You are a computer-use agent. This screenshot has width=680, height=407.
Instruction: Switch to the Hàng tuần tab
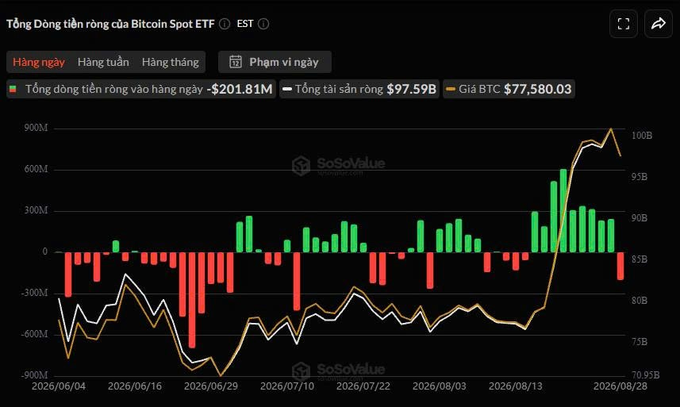click(103, 62)
